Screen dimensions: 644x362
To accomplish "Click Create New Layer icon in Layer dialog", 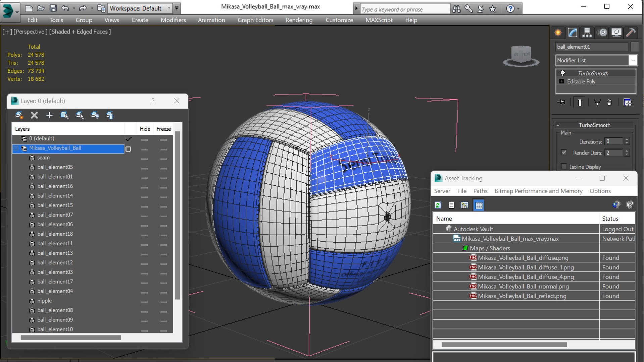I will click(x=19, y=115).
